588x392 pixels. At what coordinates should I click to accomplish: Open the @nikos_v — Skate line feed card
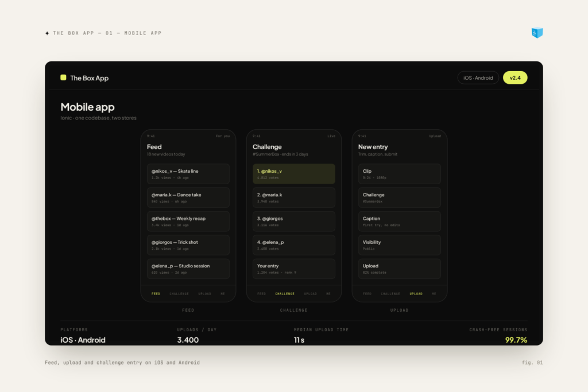(x=188, y=174)
